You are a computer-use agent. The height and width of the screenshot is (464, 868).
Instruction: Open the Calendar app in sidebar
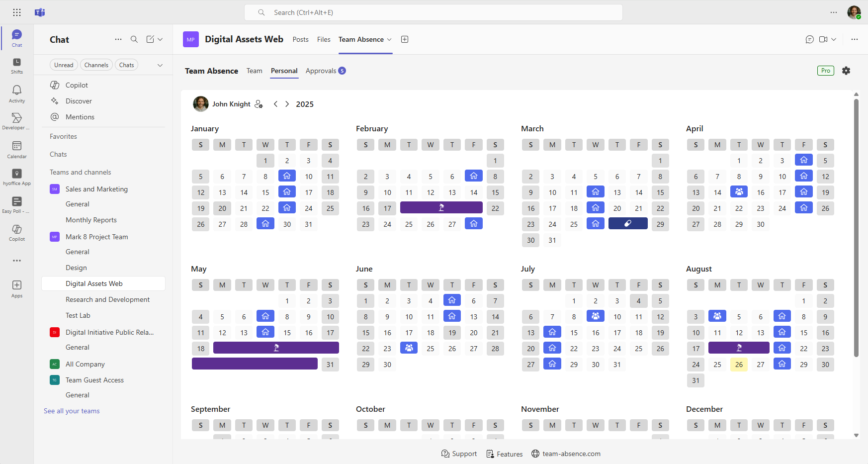coord(17,149)
